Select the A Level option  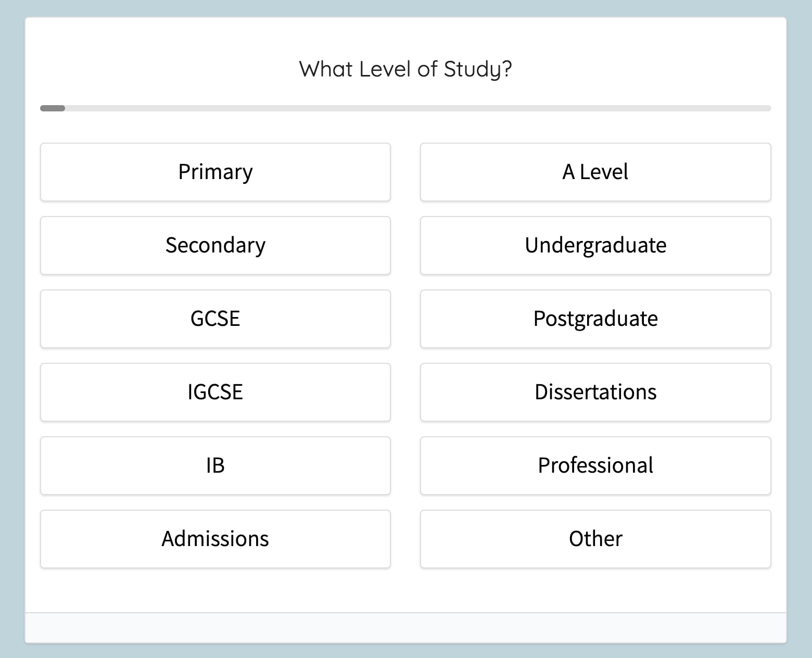(x=595, y=172)
